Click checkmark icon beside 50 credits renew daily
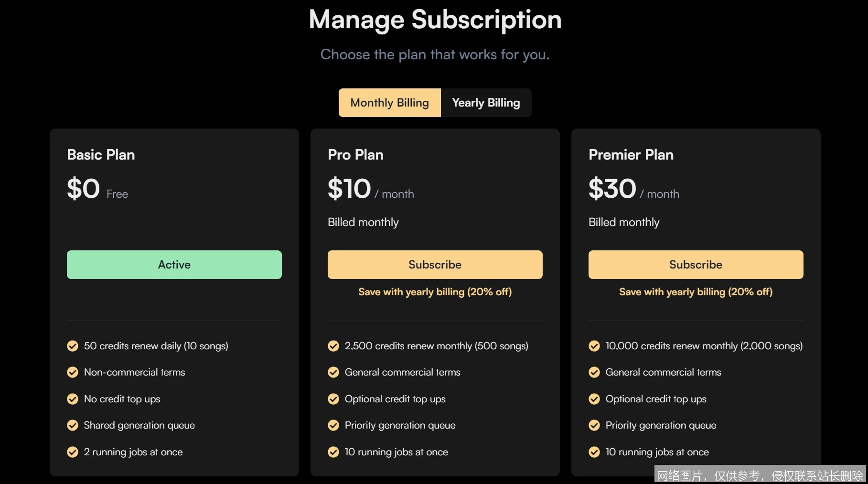 (x=73, y=346)
